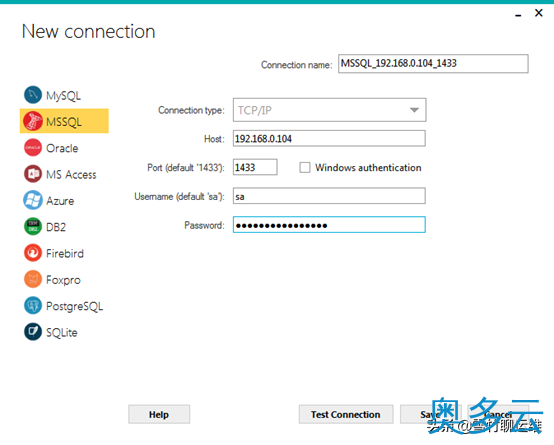This screenshot has width=554, height=445.
Task: Select the MySQL database icon
Action: tap(33, 95)
